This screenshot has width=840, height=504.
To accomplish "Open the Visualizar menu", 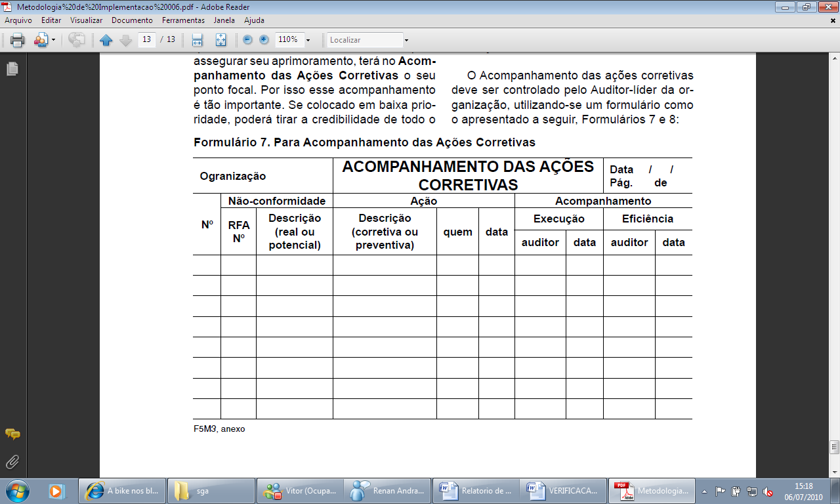I will click(87, 20).
